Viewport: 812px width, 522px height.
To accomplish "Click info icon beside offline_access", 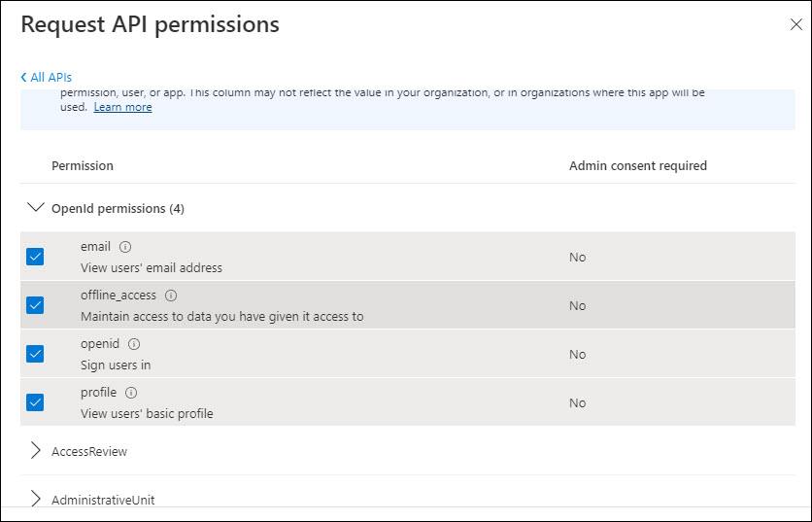I will pos(171,296).
